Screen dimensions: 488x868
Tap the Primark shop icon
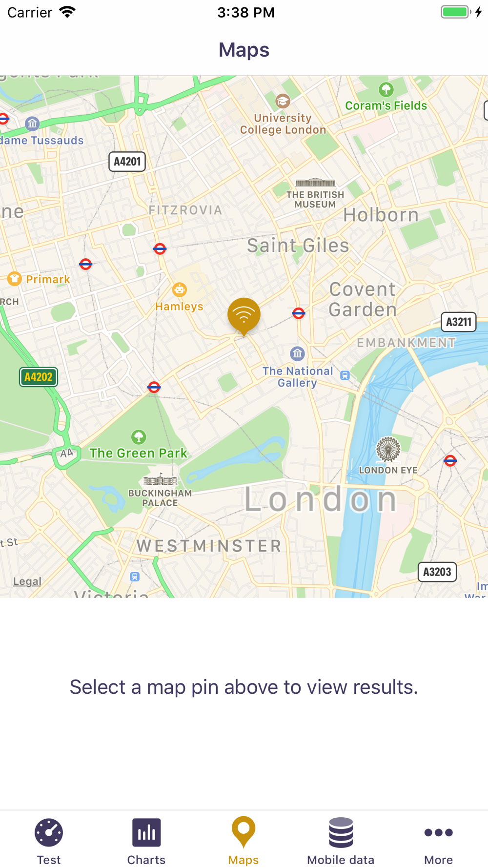[15, 279]
